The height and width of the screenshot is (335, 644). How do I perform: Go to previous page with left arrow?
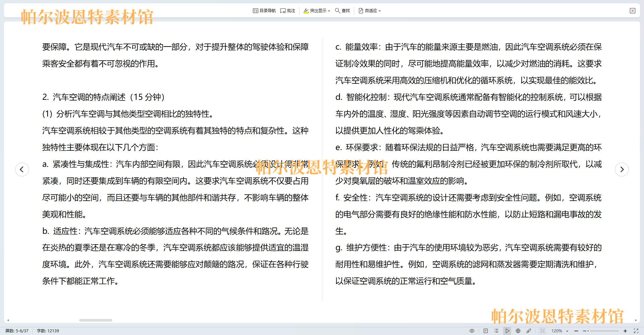22,169
